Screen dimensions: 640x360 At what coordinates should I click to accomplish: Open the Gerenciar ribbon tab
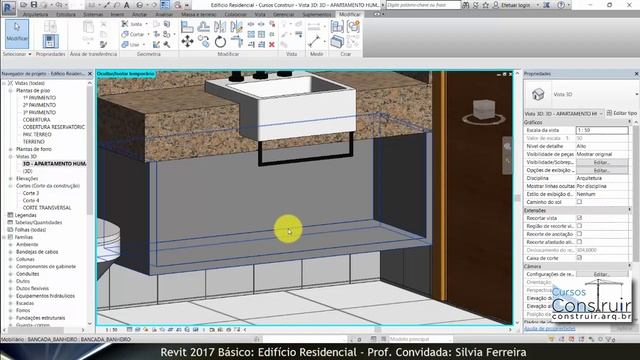(x=284, y=14)
